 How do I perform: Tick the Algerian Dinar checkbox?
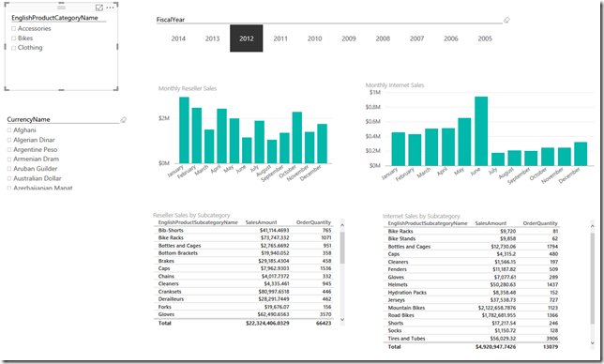(x=9, y=140)
